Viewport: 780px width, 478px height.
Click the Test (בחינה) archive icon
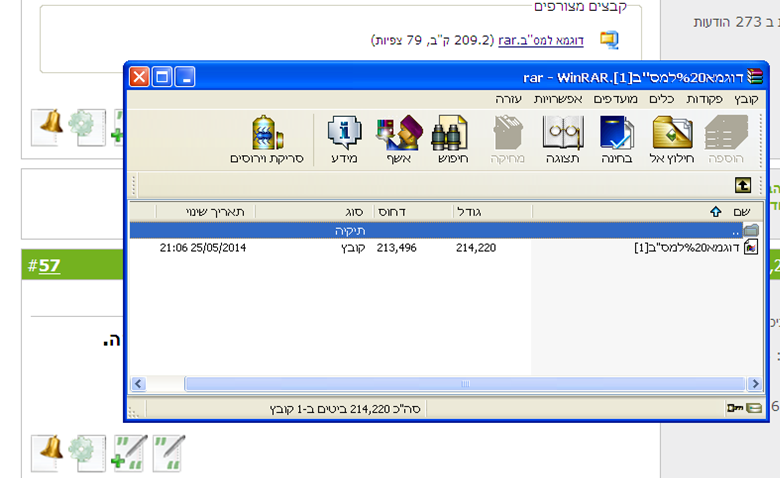(x=616, y=139)
